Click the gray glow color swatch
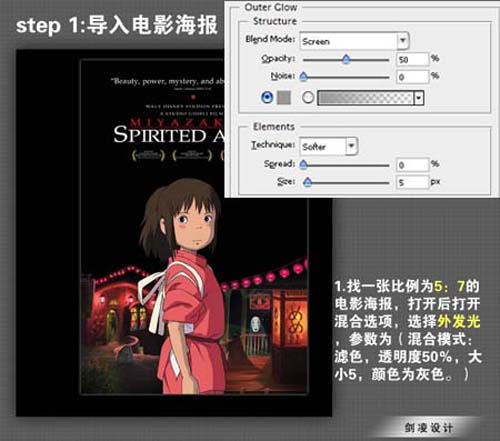The width and height of the screenshot is (500, 441). click(x=284, y=98)
